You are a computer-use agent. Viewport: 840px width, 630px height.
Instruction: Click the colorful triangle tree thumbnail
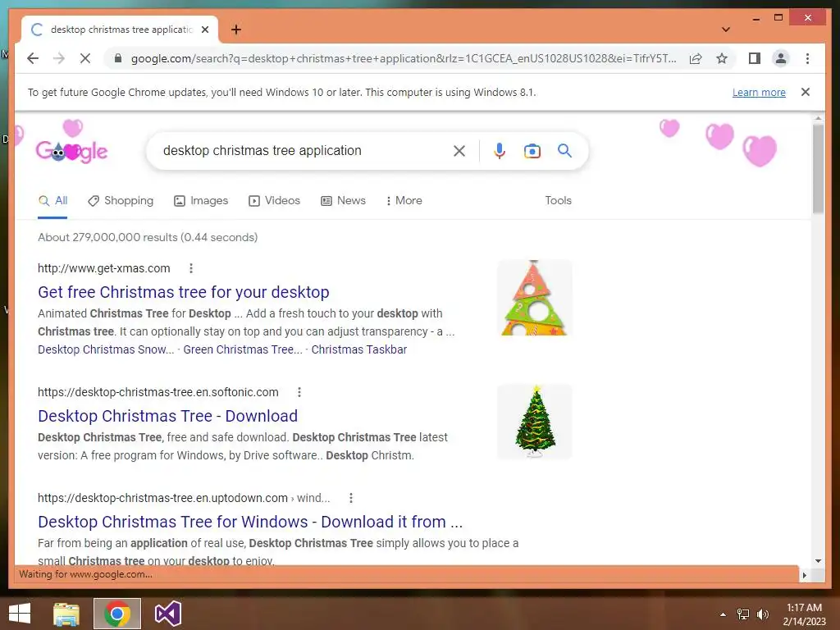(x=534, y=298)
